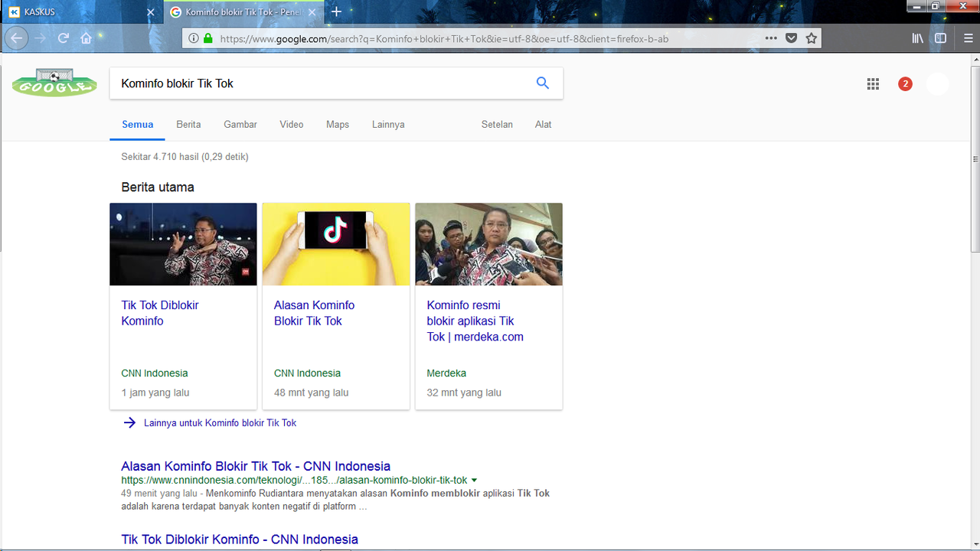The height and width of the screenshot is (551, 980).
Task: Close the KASKUS tab
Action: (151, 12)
